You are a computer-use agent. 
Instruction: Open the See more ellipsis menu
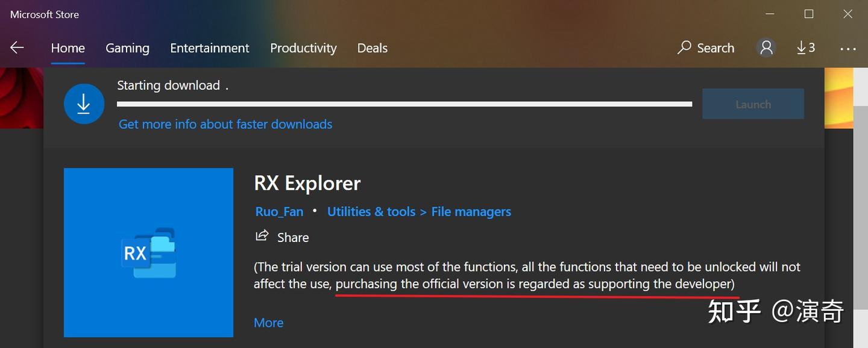848,48
